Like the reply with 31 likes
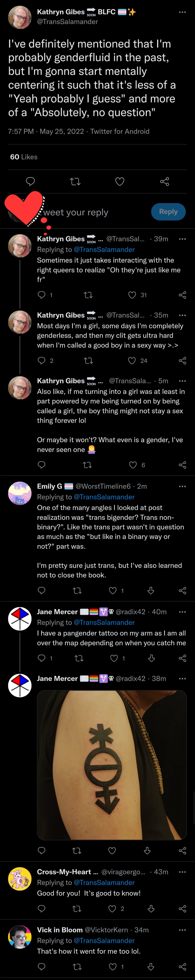 pos(132,295)
